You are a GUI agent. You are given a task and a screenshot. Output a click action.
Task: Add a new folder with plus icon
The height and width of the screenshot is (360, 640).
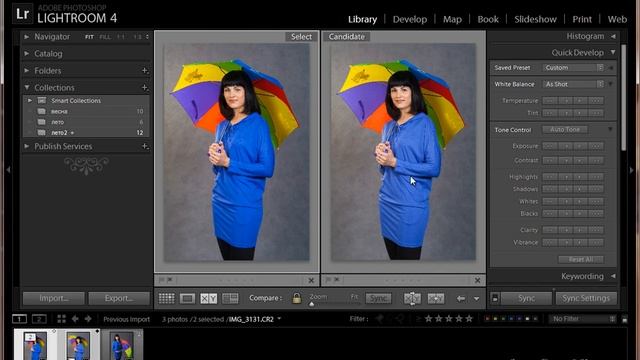tap(144, 71)
